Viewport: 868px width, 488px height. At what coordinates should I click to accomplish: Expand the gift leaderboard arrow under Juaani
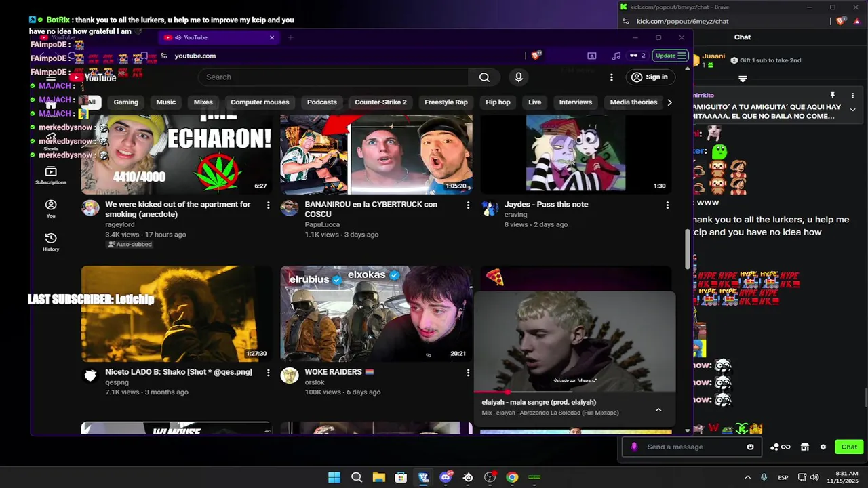pos(743,79)
